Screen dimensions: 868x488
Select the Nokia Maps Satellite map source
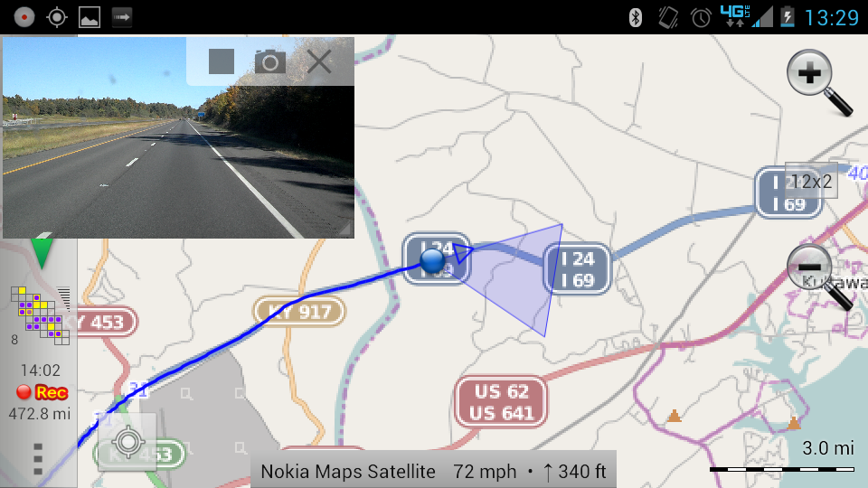[348, 472]
